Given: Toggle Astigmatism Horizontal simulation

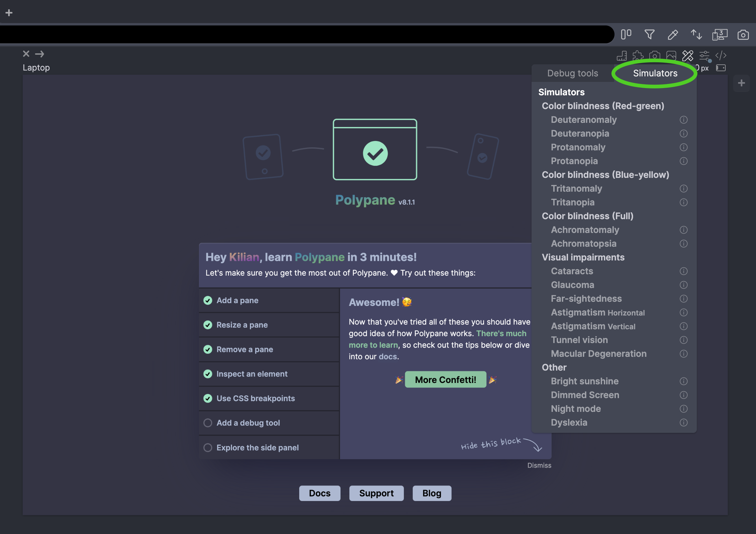Looking at the screenshot, I should click(x=598, y=312).
